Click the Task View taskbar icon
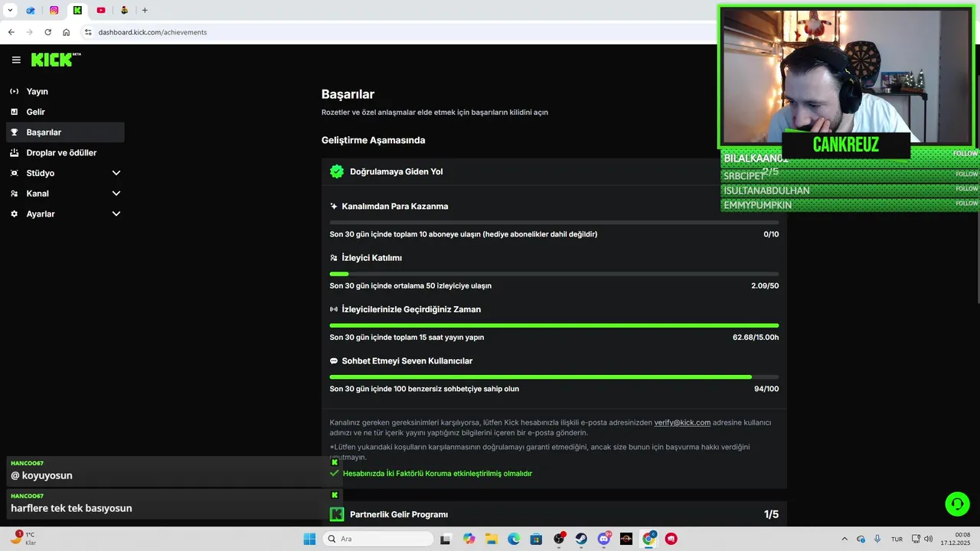The image size is (980, 551). tap(446, 539)
